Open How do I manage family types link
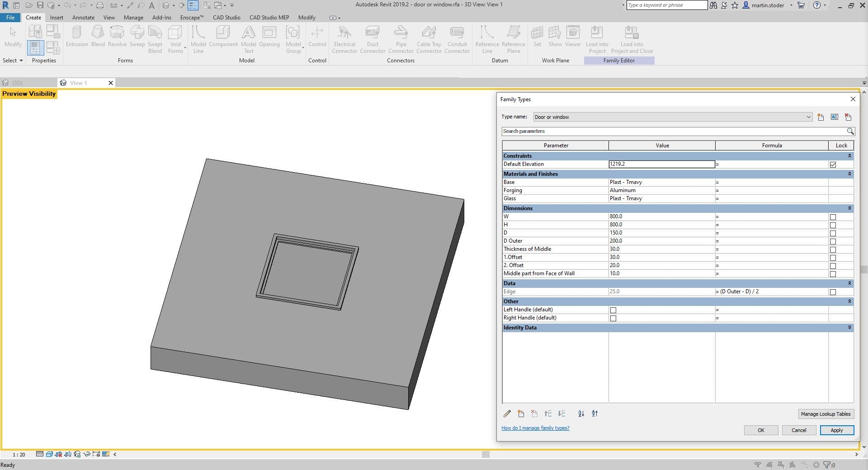The image size is (868, 470). point(535,428)
